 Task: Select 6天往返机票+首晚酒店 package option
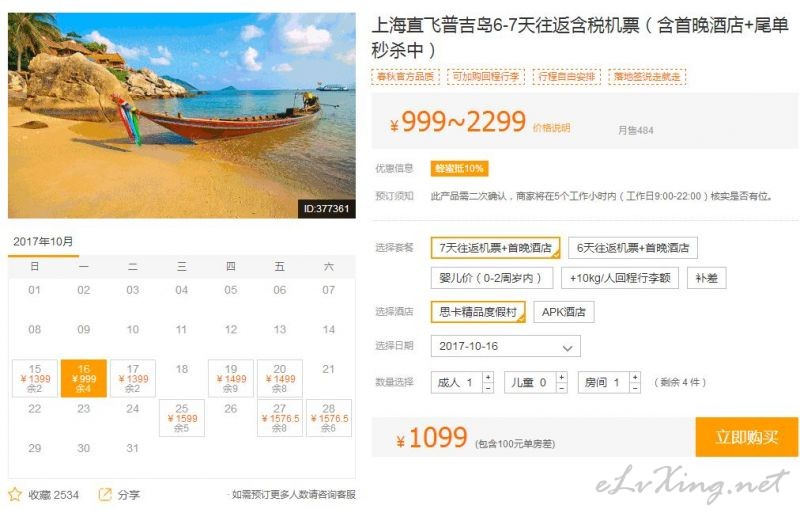click(633, 248)
